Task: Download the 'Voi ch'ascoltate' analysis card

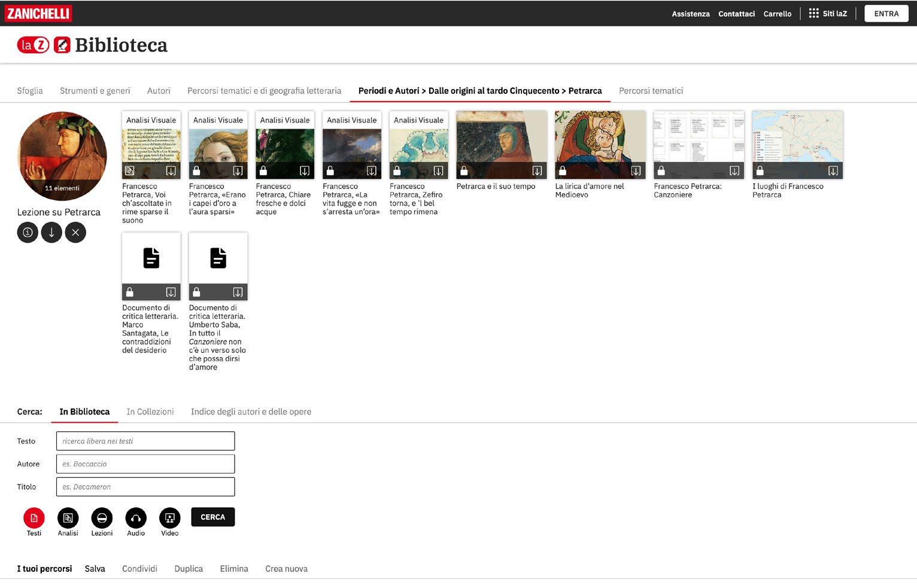Action: tap(171, 171)
